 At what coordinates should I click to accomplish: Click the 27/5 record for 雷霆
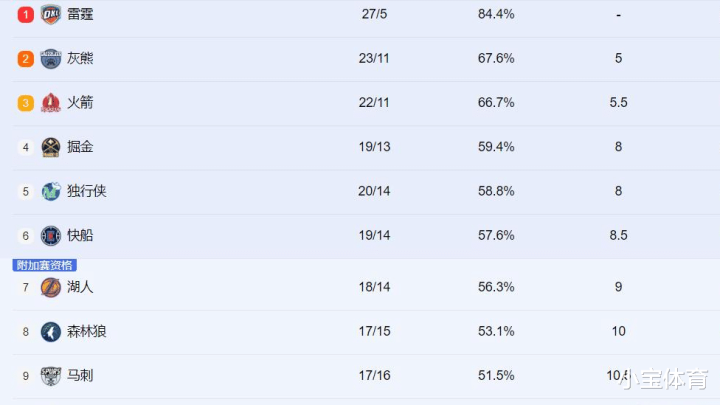coord(374,14)
